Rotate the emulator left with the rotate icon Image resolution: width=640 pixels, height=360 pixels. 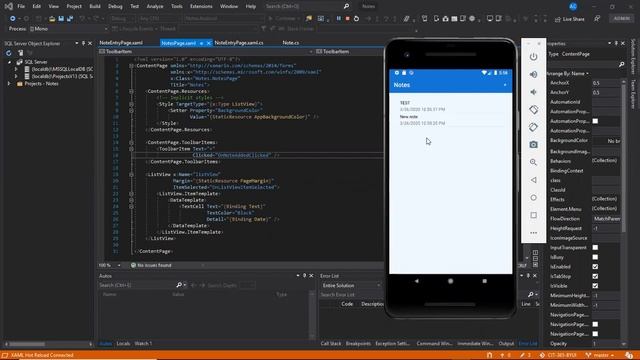[x=533, y=109]
